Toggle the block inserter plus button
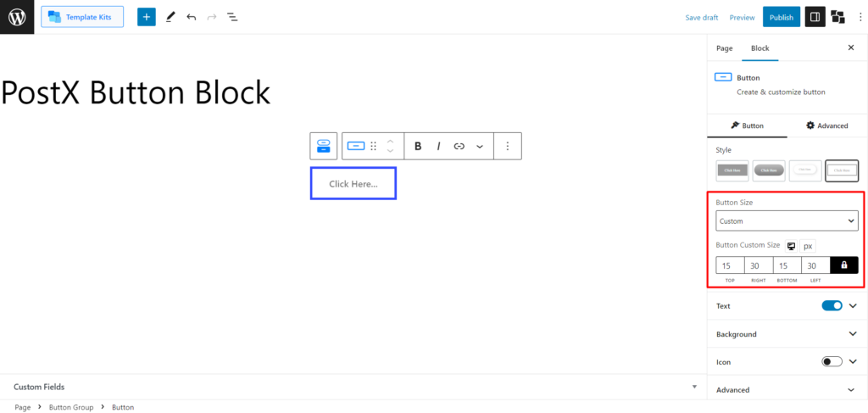868x413 pixels. [x=147, y=17]
